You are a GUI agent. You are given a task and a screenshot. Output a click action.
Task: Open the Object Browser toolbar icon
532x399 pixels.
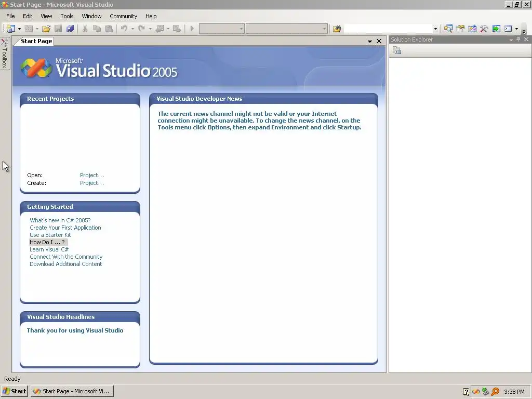(x=472, y=29)
